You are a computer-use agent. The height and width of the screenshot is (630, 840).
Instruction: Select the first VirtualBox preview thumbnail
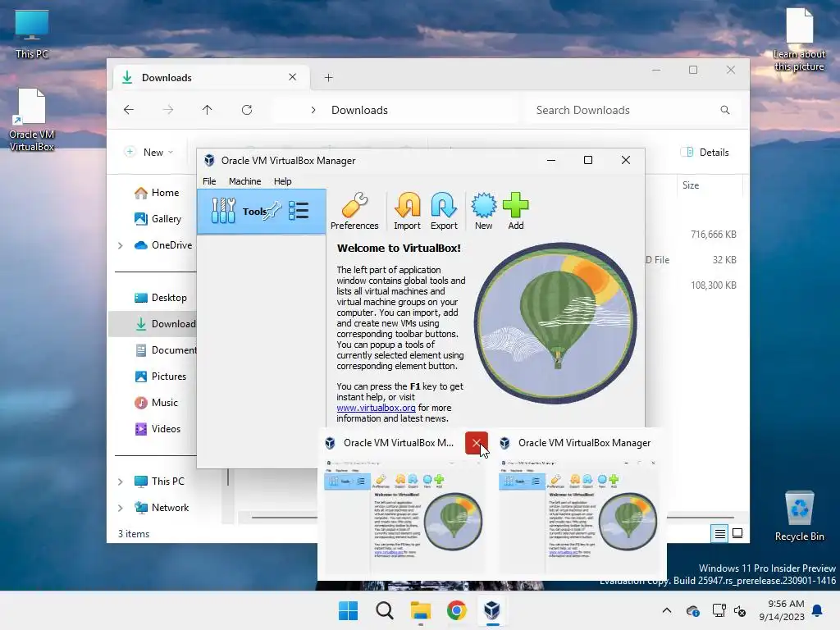404,517
